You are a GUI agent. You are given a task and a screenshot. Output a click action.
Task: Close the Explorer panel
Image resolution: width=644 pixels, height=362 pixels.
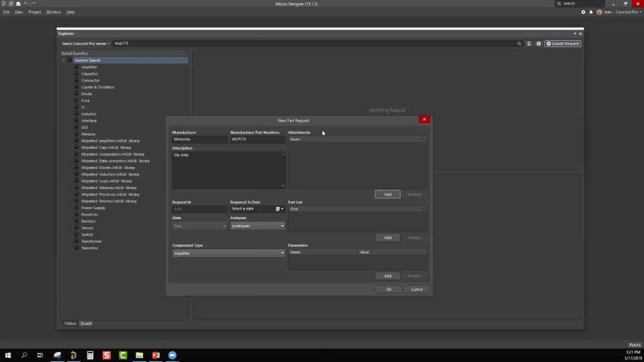coord(580,34)
